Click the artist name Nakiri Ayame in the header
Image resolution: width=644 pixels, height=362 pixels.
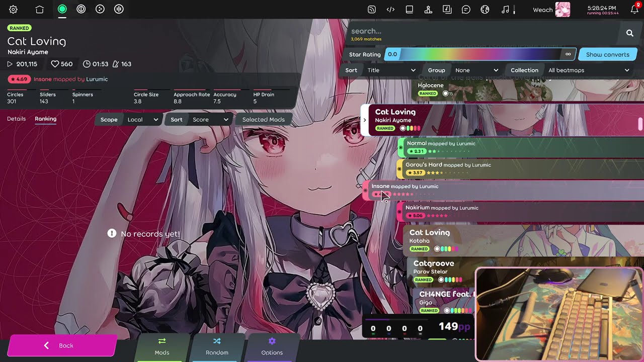pyautogui.click(x=28, y=52)
